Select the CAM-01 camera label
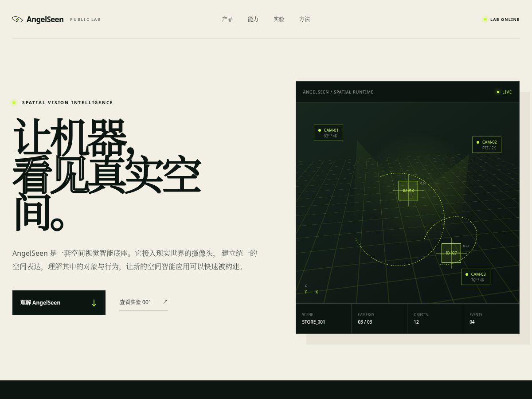 click(x=329, y=133)
